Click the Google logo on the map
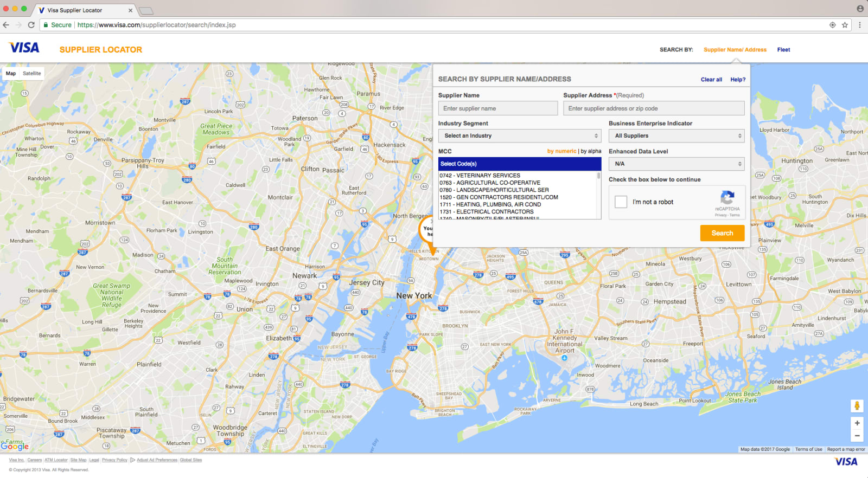The image size is (868, 478). pos(15,446)
